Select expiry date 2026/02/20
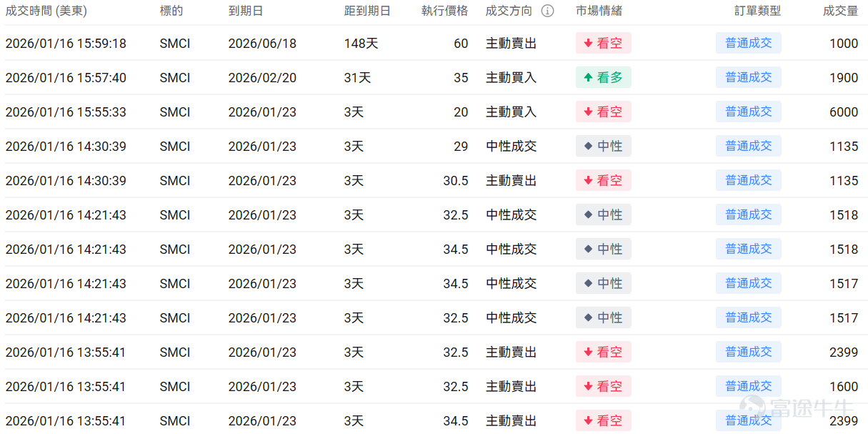This screenshot has height=434, width=868. (x=262, y=78)
